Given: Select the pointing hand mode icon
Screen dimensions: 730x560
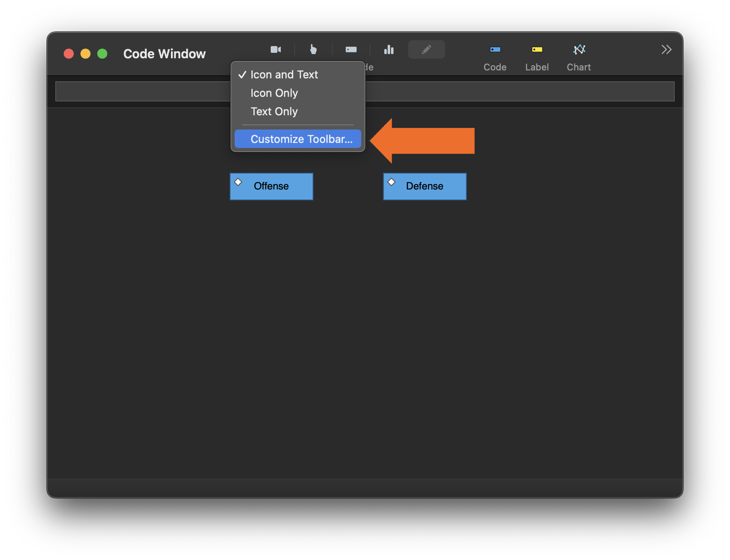Looking at the screenshot, I should coord(313,50).
